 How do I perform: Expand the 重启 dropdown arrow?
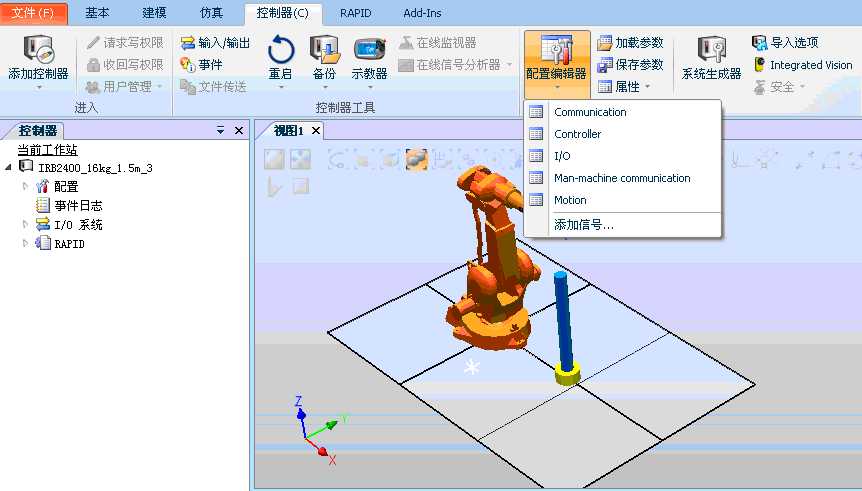(x=281, y=87)
